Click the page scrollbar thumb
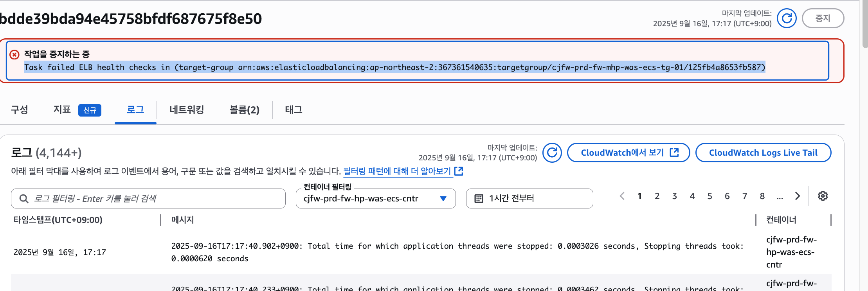 [x=864, y=23]
